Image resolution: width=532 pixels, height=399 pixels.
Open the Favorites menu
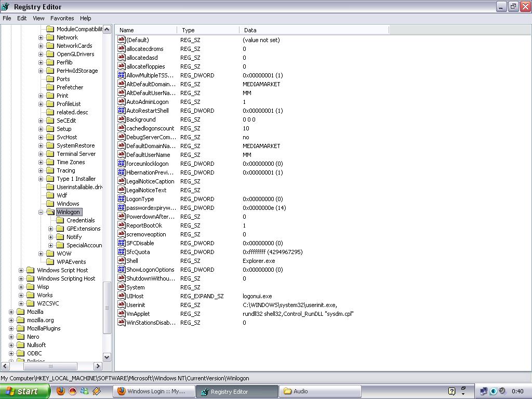[62, 18]
